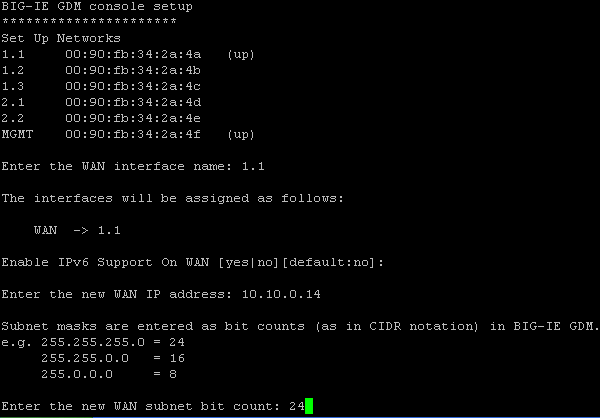Click the (up) status next to MGMT
The height and width of the screenshot is (418, 600).
(241, 134)
